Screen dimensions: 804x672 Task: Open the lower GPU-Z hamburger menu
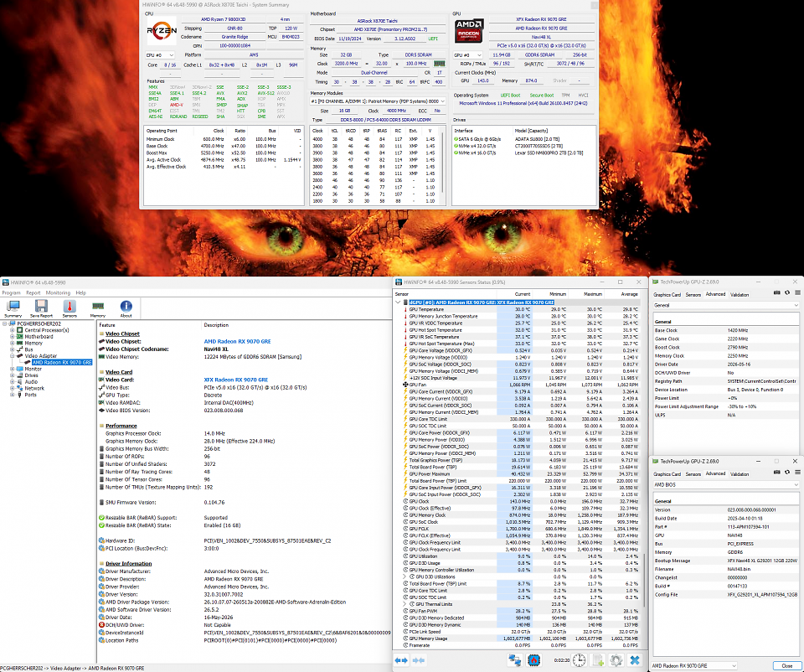(x=797, y=473)
